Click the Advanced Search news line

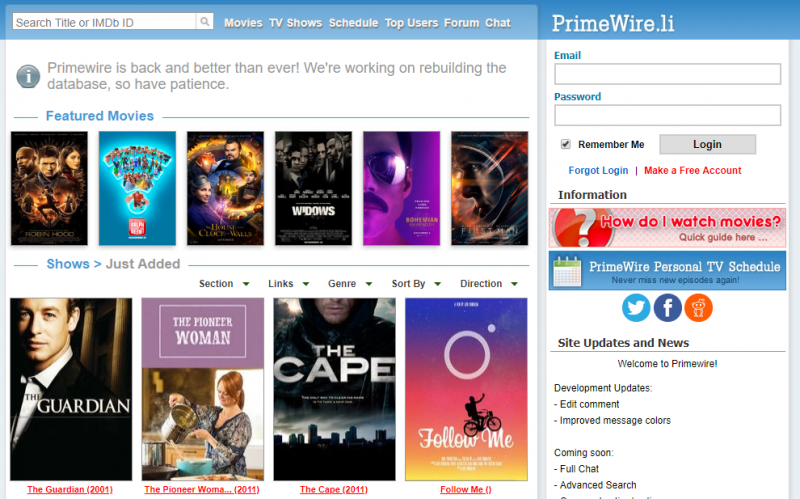(595, 485)
